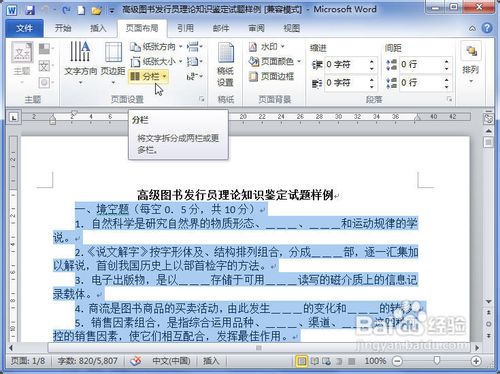Click the 100% zoom level button
Screen dimensions: 500x374
click(375, 361)
